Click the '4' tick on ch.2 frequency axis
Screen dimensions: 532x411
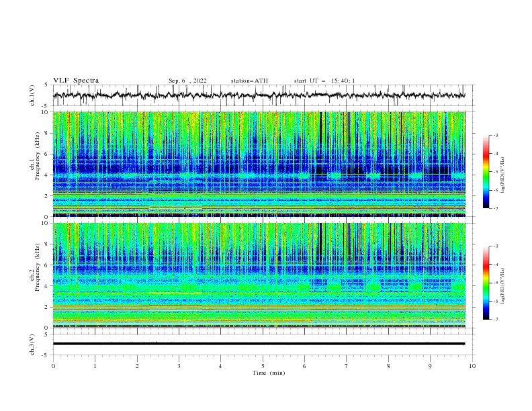pyautogui.click(x=47, y=286)
